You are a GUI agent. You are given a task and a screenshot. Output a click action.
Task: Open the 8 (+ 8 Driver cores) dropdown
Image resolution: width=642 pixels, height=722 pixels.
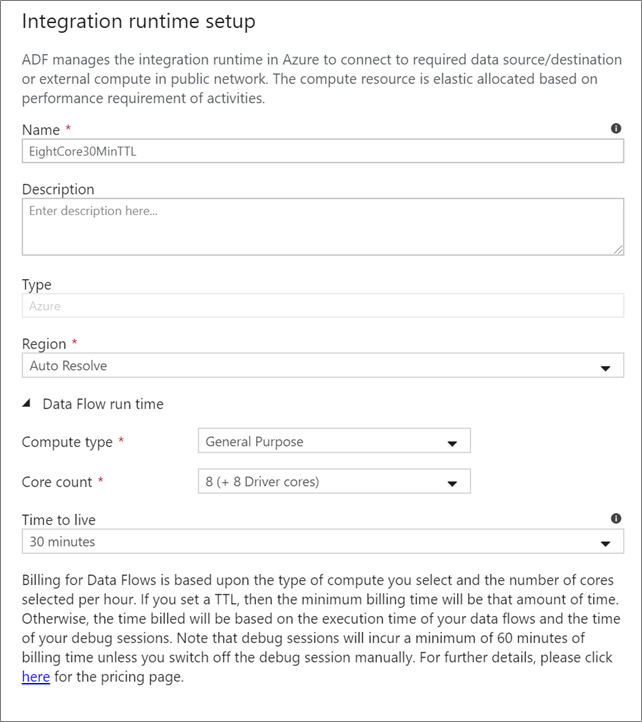tap(320, 482)
